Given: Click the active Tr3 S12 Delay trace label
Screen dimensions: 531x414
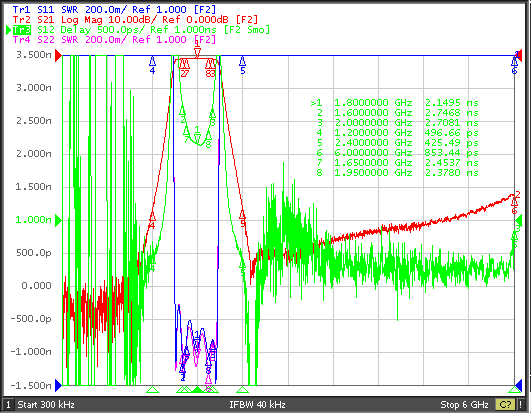Looking at the screenshot, I should tap(141, 30).
